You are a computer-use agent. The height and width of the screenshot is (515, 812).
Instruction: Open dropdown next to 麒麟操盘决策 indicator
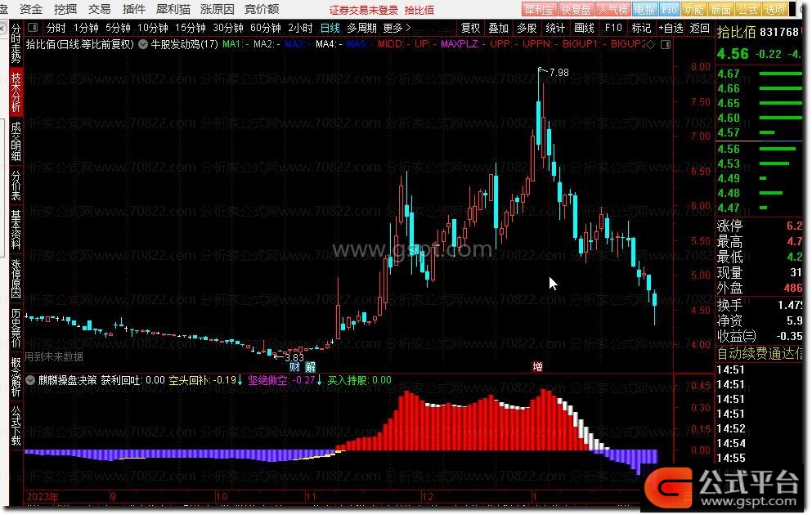point(30,380)
